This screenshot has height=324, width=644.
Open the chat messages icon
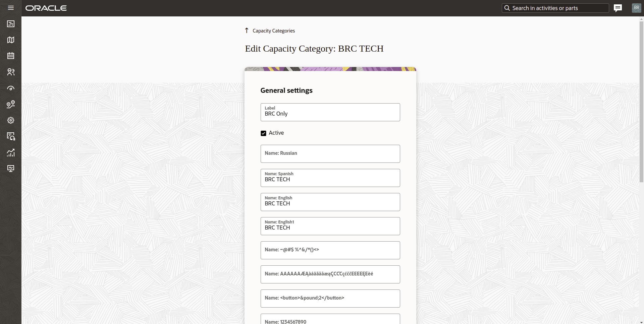pyautogui.click(x=618, y=8)
